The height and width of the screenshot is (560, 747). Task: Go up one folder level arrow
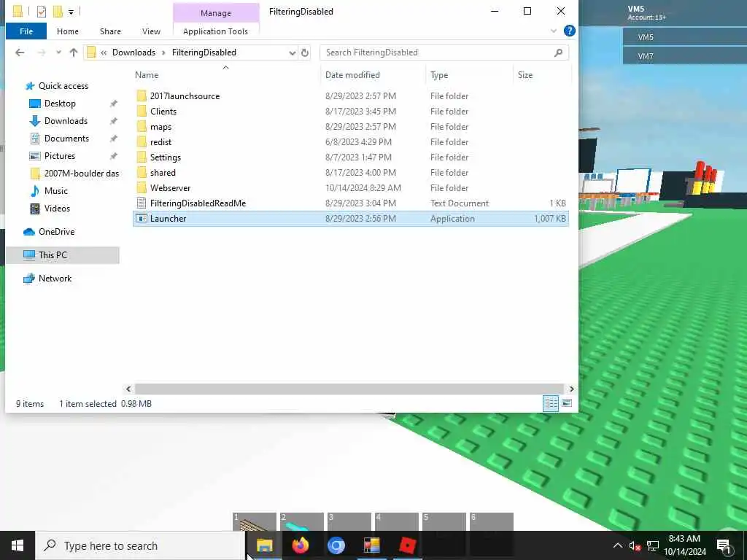[x=74, y=52]
